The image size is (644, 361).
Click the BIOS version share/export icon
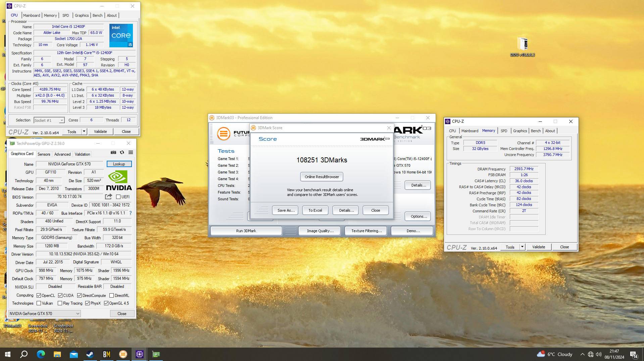pos(108,197)
